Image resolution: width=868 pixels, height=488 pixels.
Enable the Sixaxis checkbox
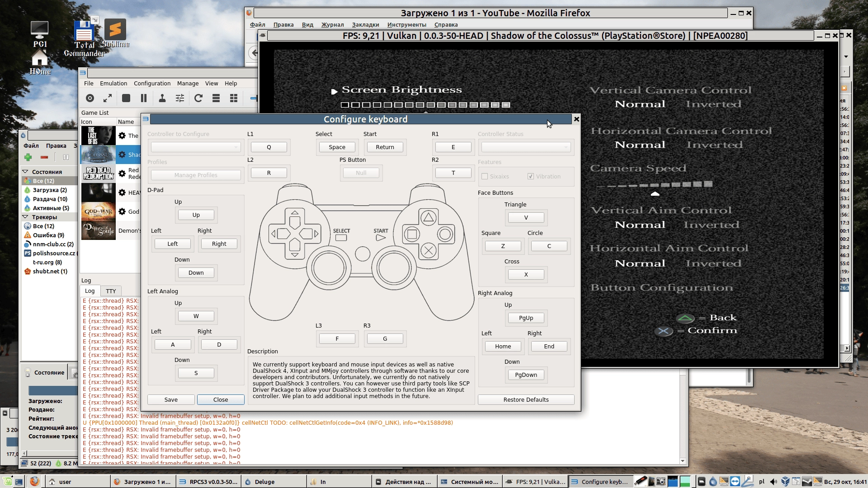485,176
